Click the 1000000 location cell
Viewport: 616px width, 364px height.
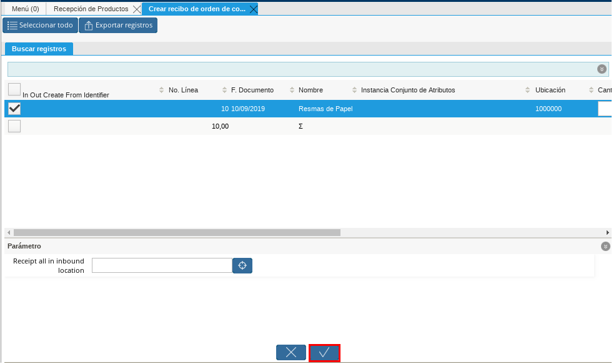(549, 109)
